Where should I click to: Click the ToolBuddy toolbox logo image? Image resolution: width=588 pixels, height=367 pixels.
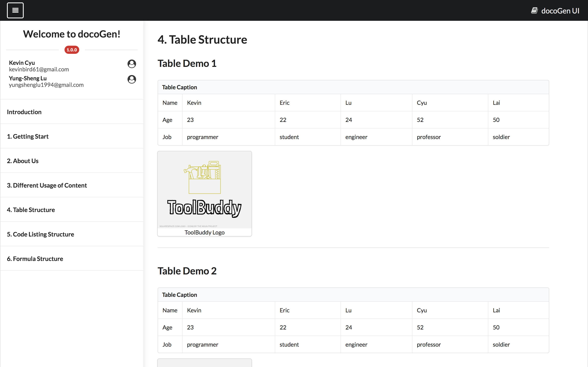click(x=204, y=190)
